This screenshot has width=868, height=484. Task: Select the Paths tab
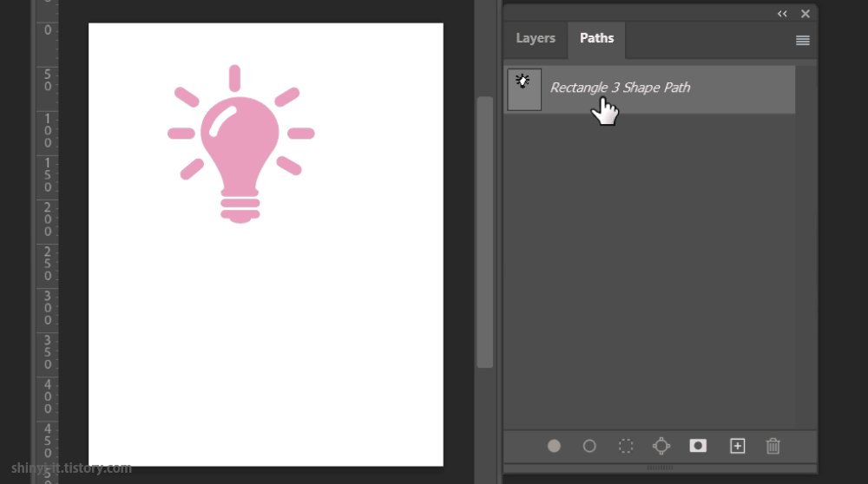[x=597, y=38]
